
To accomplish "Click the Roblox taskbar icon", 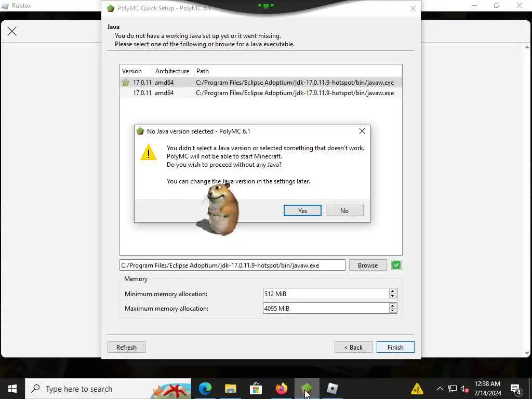I will [332, 389].
